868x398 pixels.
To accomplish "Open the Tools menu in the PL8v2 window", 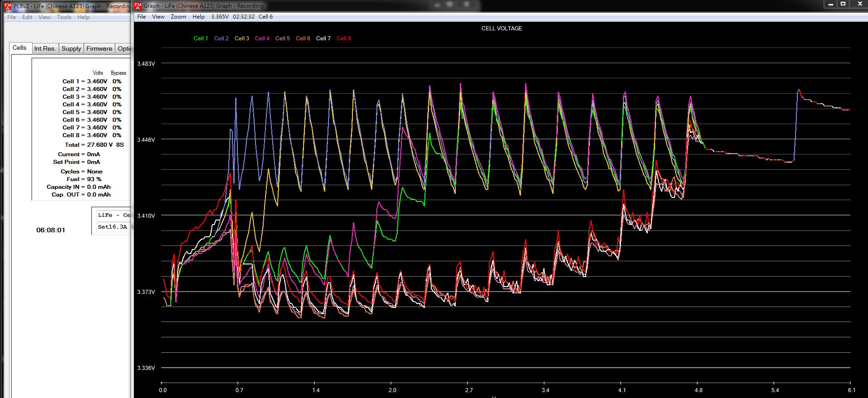I will [64, 17].
